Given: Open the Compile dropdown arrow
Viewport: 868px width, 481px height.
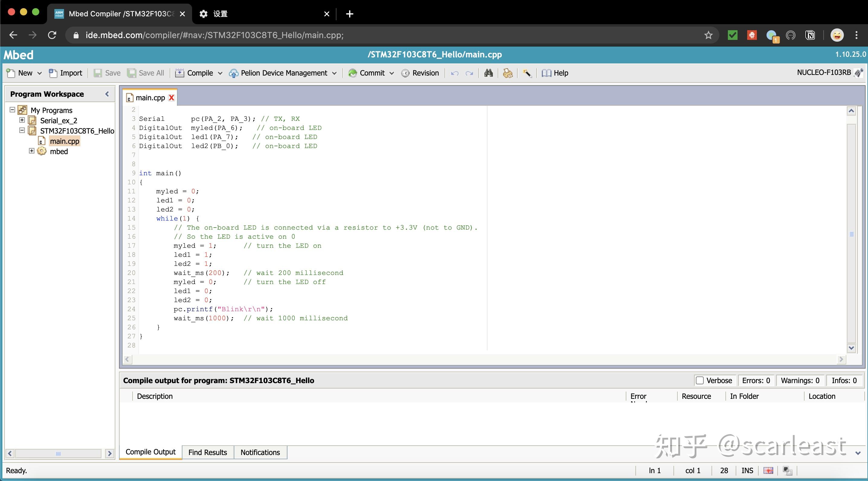Looking at the screenshot, I should pos(220,73).
